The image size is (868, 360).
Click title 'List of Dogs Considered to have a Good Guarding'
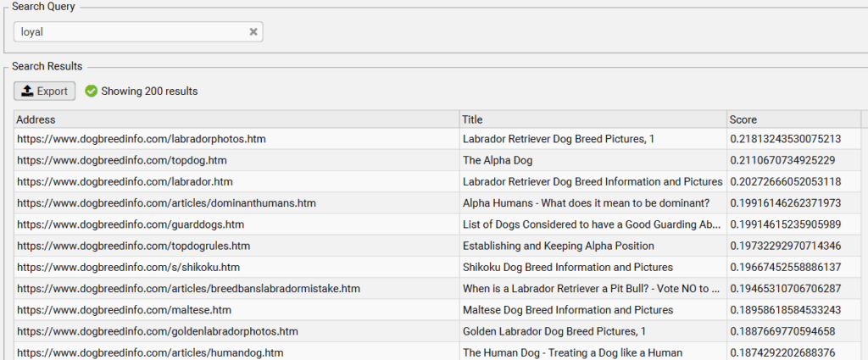pyautogui.click(x=593, y=224)
